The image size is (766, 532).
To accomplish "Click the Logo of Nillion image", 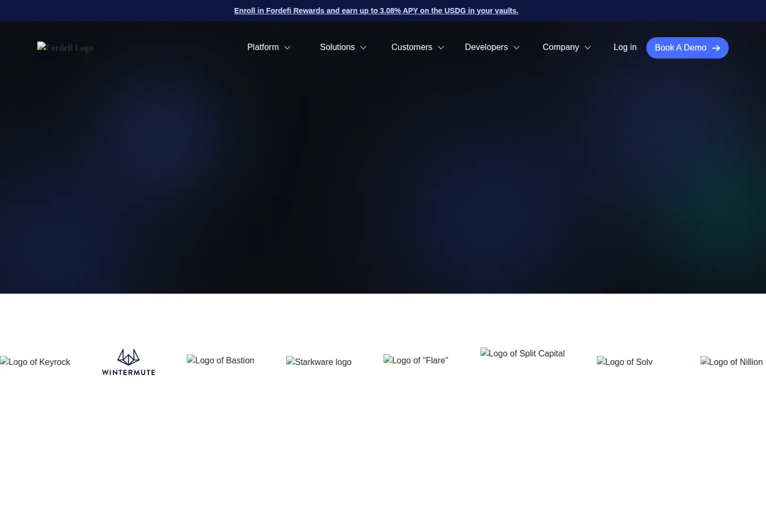I will point(731,362).
